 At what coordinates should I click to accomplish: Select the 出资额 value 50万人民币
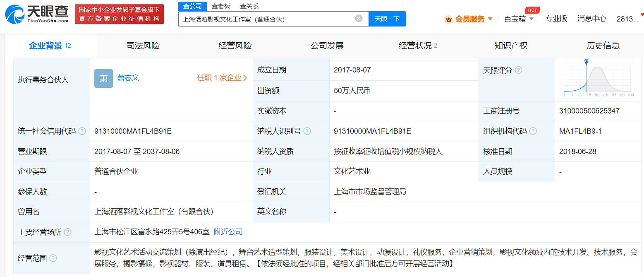(x=352, y=90)
